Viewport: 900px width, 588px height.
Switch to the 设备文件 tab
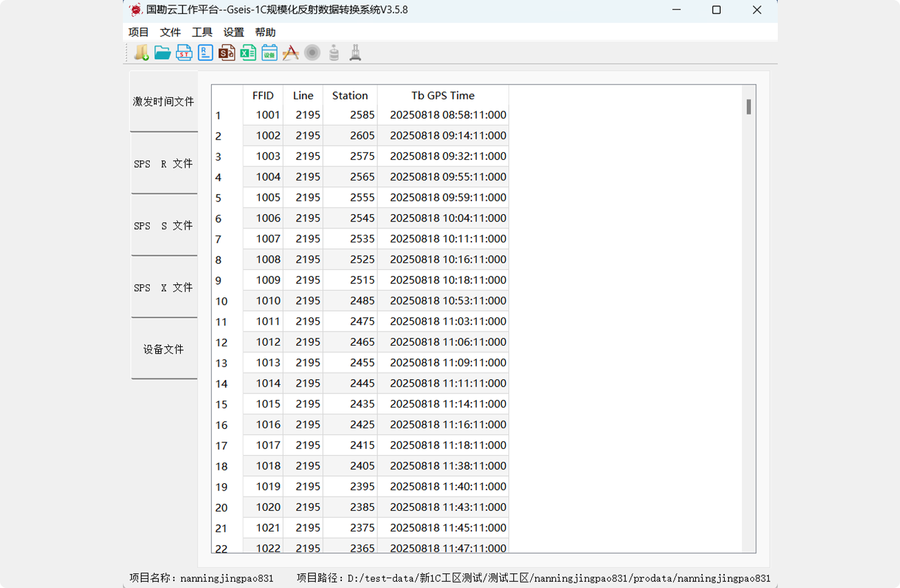coord(164,349)
